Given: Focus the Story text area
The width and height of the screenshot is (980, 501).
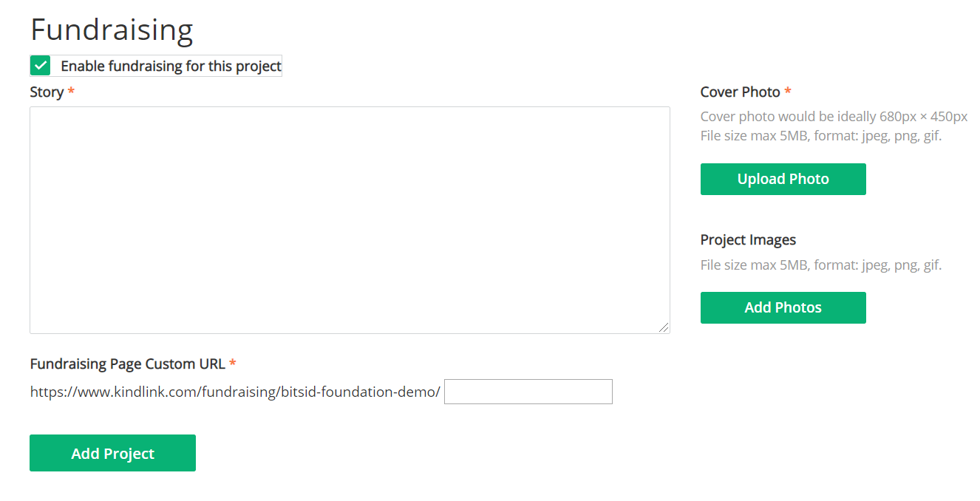Looking at the screenshot, I should pyautogui.click(x=350, y=220).
